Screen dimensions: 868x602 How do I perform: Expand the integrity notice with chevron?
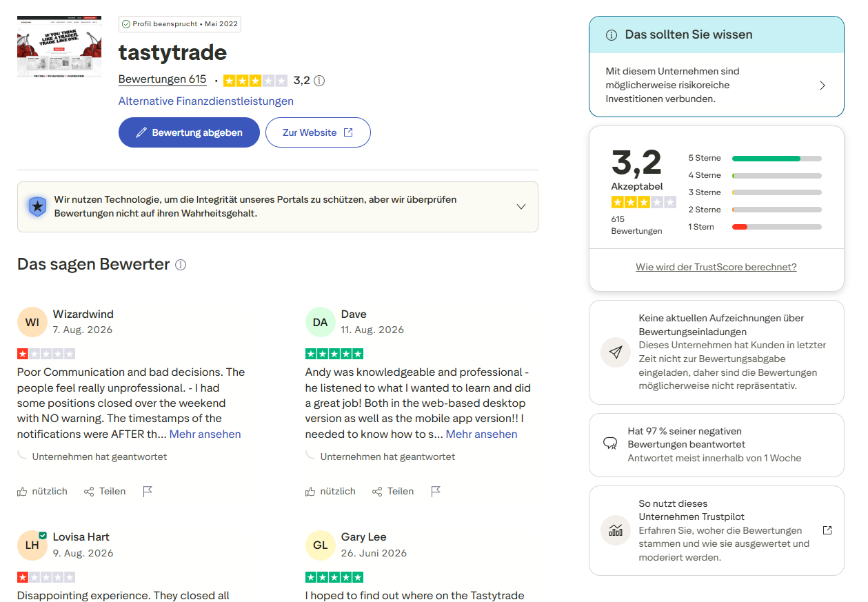[x=521, y=207]
